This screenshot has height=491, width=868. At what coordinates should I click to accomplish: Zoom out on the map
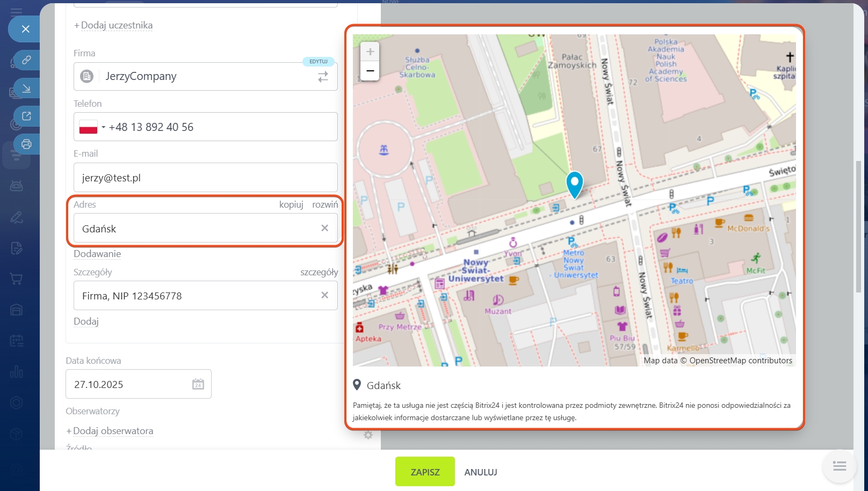(370, 71)
